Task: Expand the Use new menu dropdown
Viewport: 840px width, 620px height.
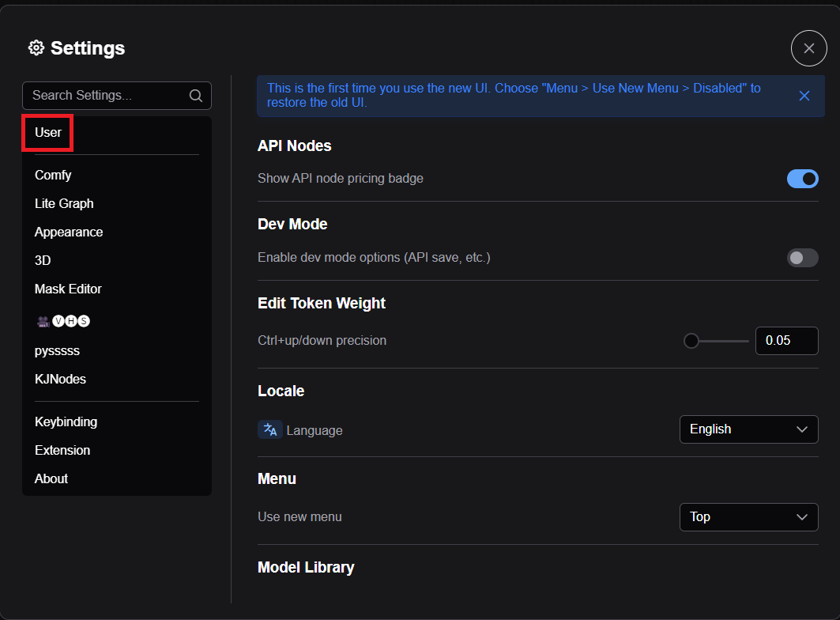Action: tap(748, 517)
